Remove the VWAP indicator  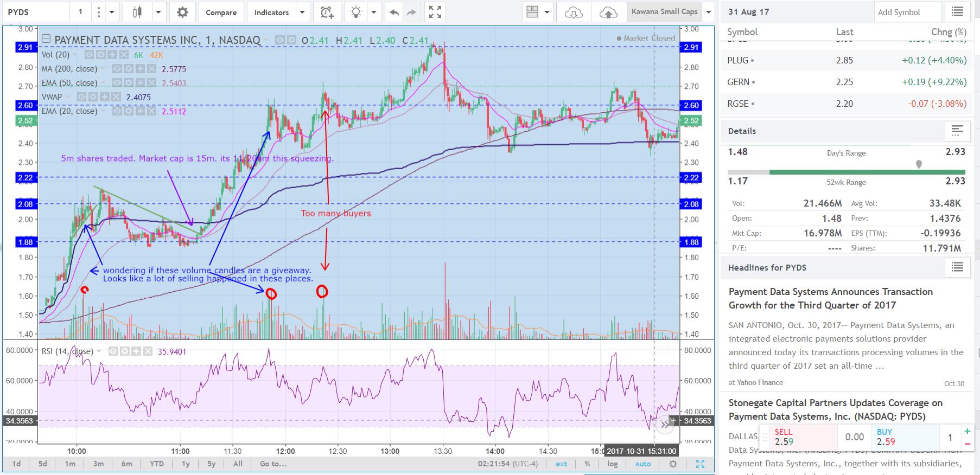(x=116, y=97)
